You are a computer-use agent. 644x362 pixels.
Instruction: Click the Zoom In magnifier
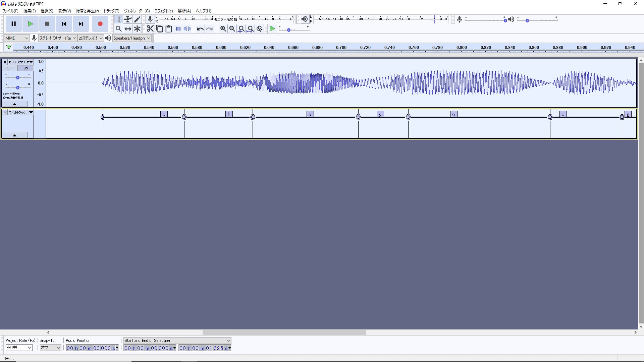223,29
